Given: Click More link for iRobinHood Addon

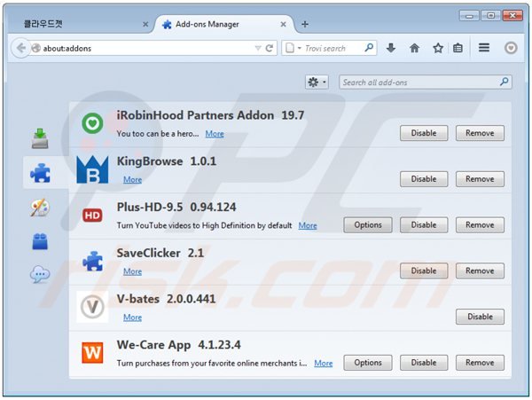Looking at the screenshot, I should pyautogui.click(x=215, y=134).
